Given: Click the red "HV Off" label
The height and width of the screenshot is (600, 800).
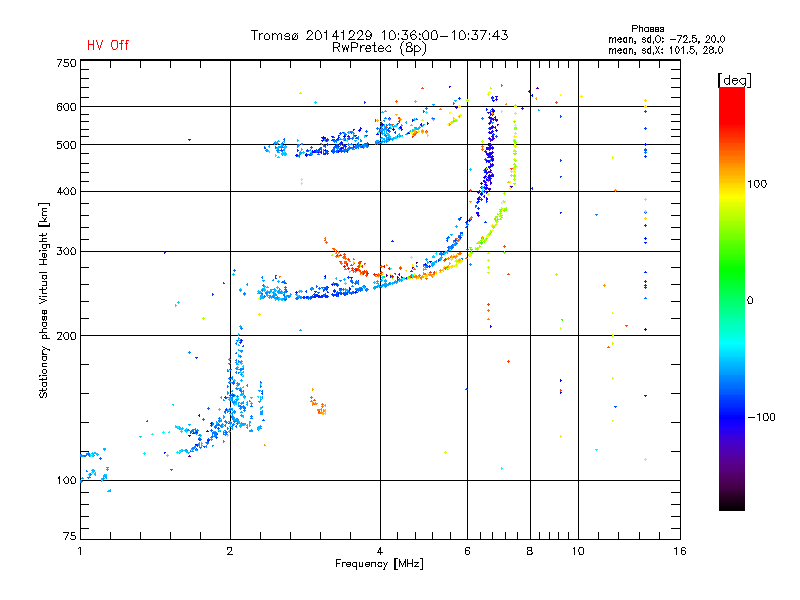Looking at the screenshot, I should click(x=108, y=45).
